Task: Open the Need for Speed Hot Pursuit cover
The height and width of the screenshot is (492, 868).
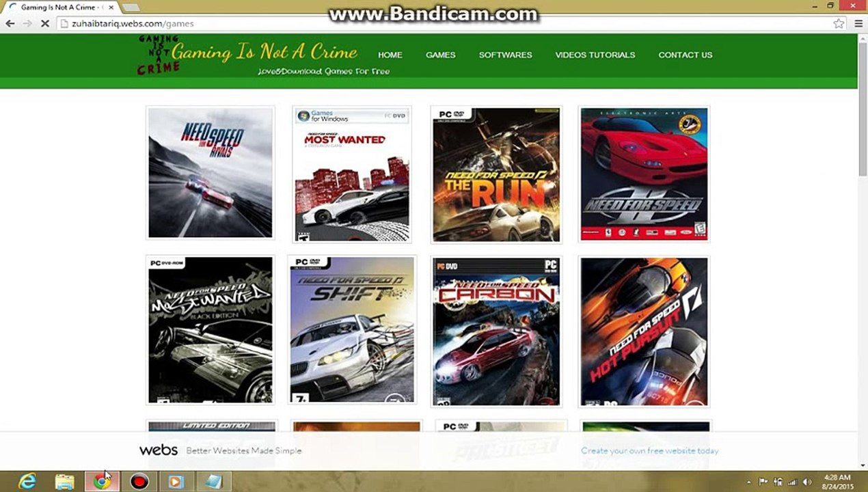Action: (644, 331)
